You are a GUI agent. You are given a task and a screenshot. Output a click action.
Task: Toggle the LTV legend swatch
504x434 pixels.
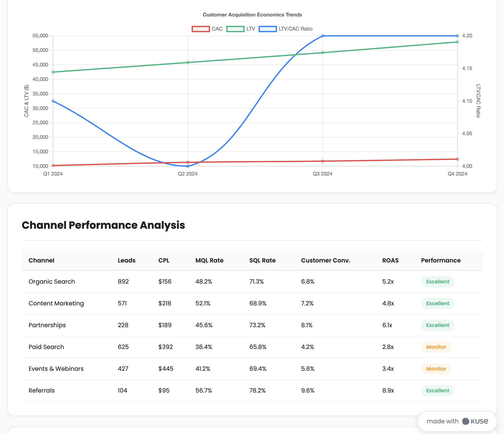point(235,29)
